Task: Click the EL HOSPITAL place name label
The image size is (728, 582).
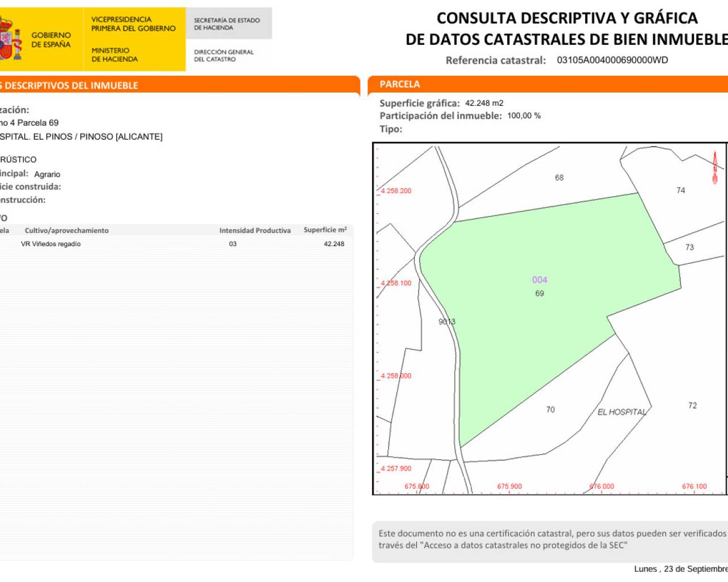Action: (x=622, y=412)
